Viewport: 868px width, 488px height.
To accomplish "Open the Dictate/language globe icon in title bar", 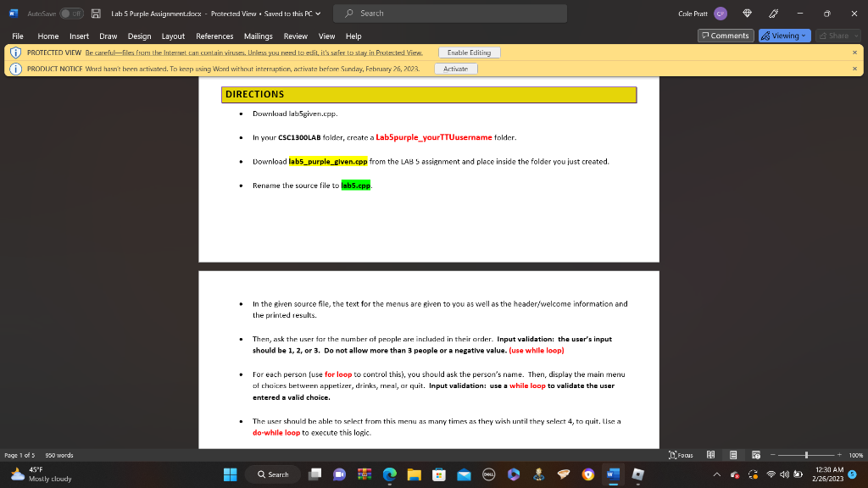I will pos(747,14).
